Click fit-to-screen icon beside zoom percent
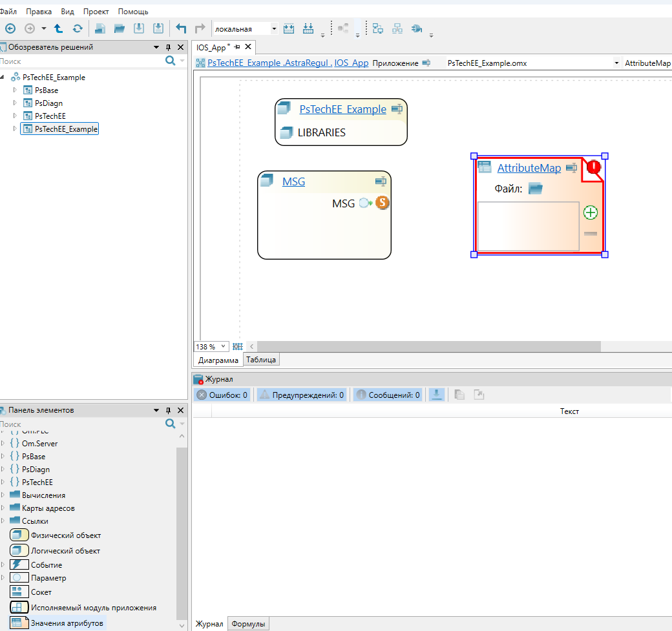 pos(237,347)
